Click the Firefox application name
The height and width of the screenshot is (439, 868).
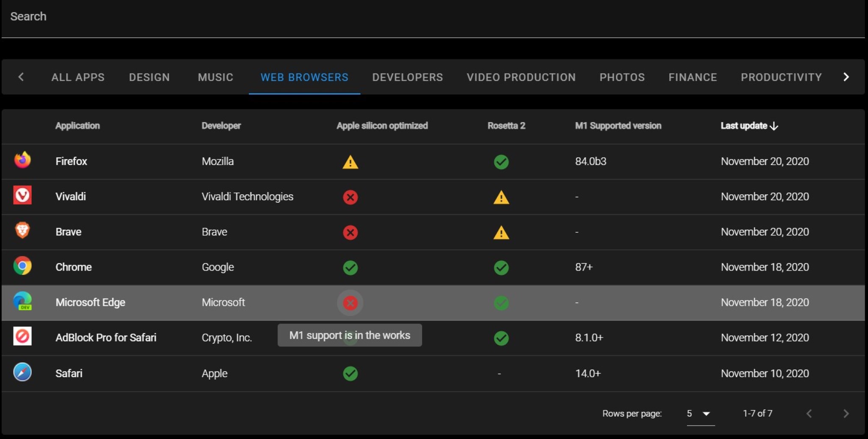[x=71, y=161]
